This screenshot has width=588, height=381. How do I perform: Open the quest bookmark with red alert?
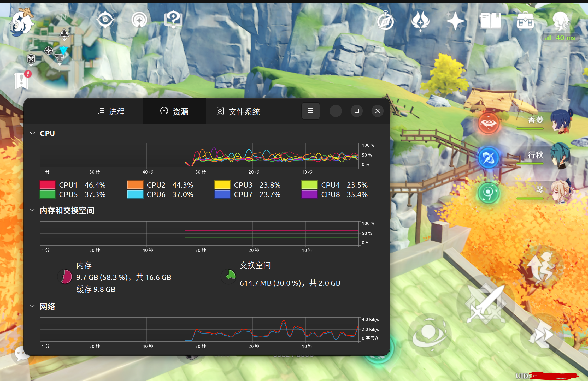click(22, 80)
